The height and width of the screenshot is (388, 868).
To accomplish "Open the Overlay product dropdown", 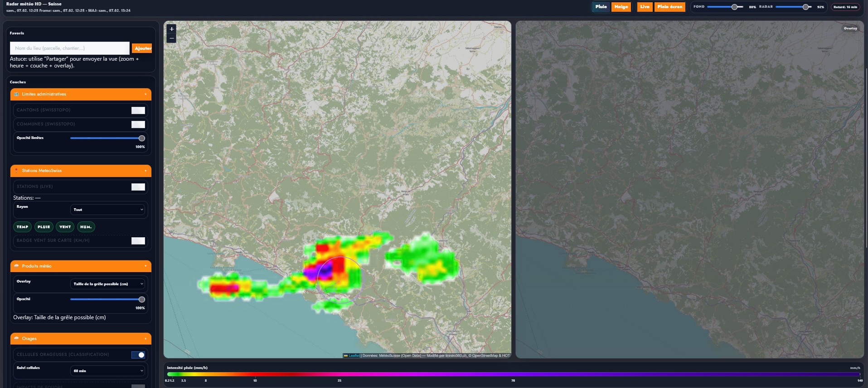I will 108,284.
